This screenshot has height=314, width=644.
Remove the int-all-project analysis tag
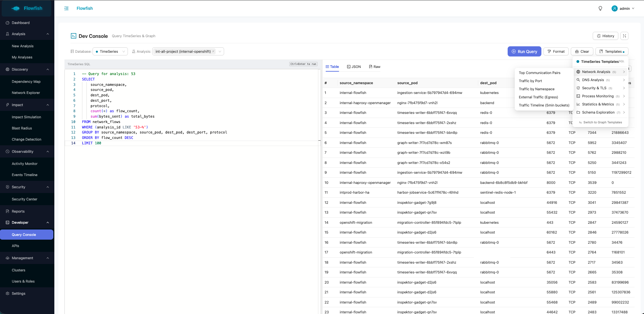(x=213, y=51)
